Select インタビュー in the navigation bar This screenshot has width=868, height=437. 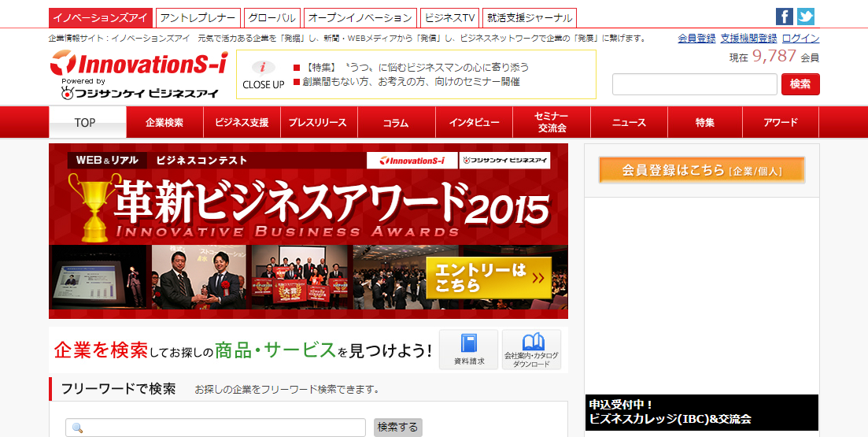pyautogui.click(x=474, y=122)
